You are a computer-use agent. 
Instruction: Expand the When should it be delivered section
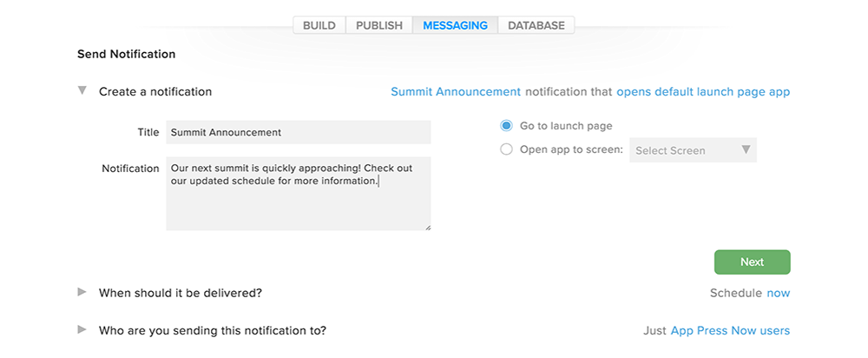(x=82, y=292)
